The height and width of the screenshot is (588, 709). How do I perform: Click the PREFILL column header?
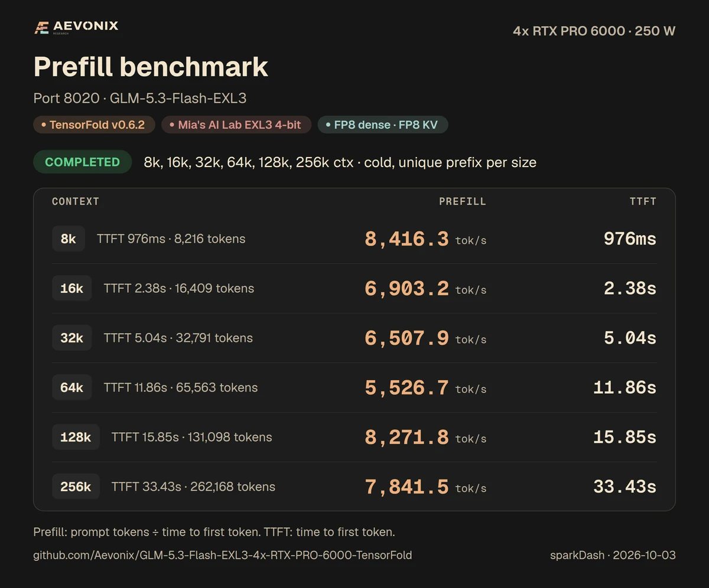point(463,201)
